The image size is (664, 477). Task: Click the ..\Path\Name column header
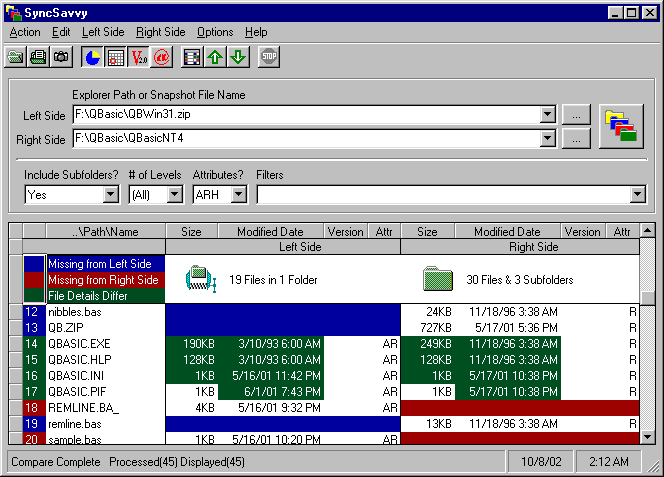(105, 231)
